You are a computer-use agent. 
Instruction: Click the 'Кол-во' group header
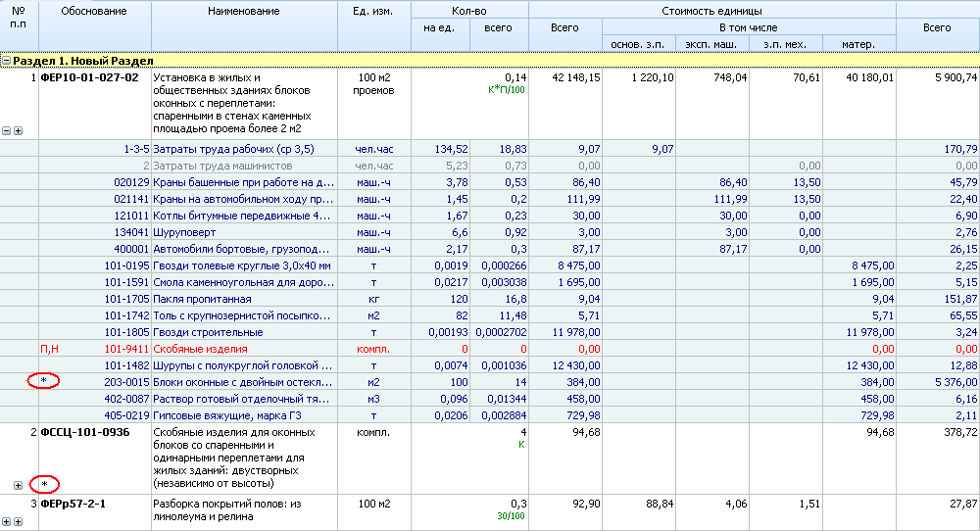(469, 11)
